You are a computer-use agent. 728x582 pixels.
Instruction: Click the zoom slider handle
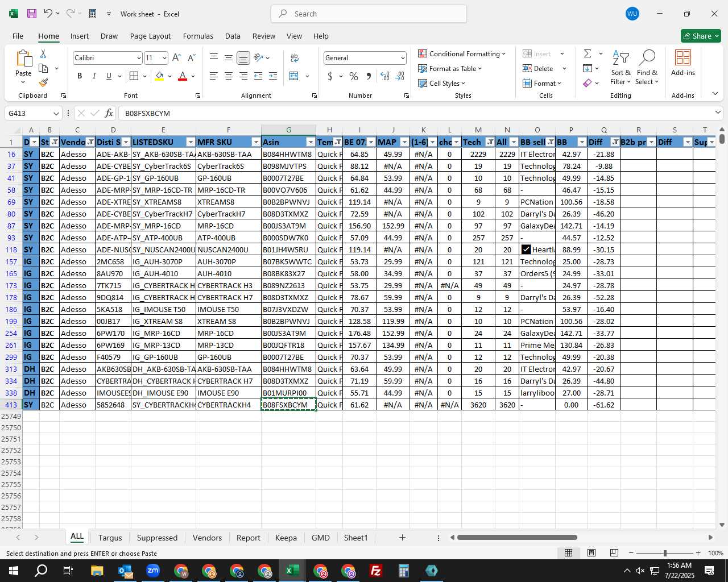click(665, 553)
